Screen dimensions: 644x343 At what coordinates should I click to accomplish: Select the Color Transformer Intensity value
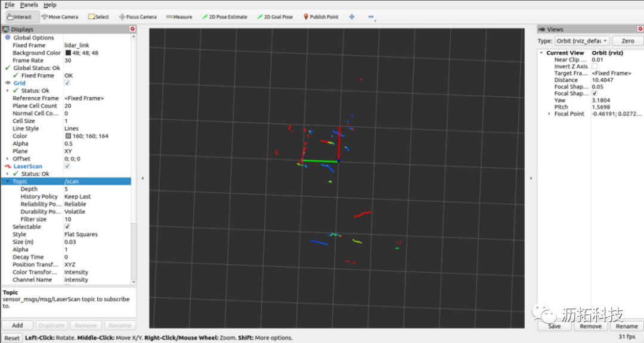[76, 272]
